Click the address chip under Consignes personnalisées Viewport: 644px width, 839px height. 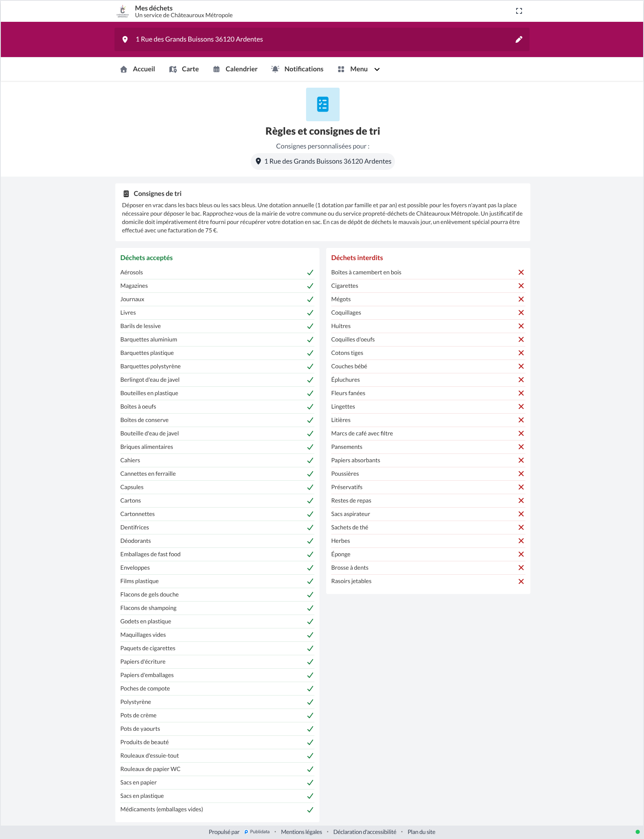(x=323, y=162)
